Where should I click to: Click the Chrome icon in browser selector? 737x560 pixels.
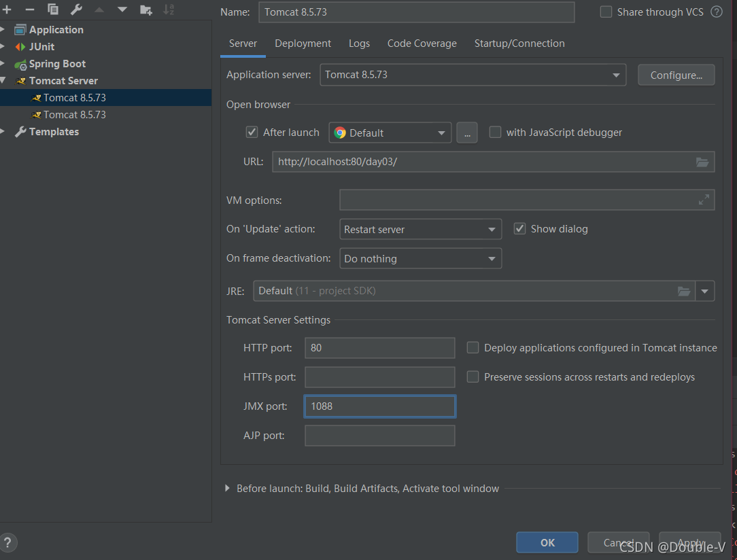coord(340,133)
